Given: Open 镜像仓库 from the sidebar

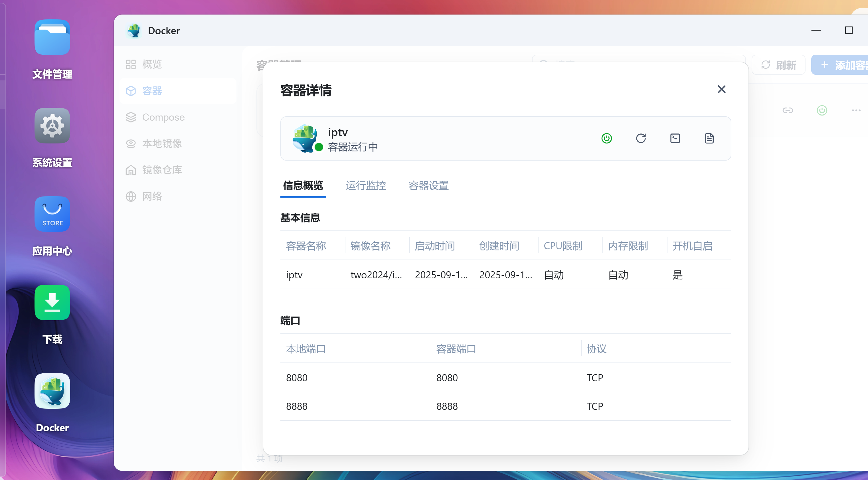Looking at the screenshot, I should 161,170.
